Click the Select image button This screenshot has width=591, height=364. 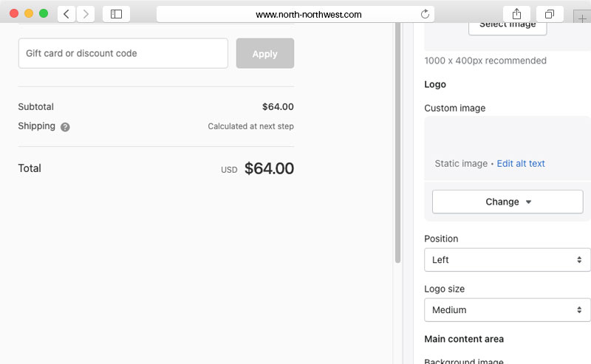point(508,25)
